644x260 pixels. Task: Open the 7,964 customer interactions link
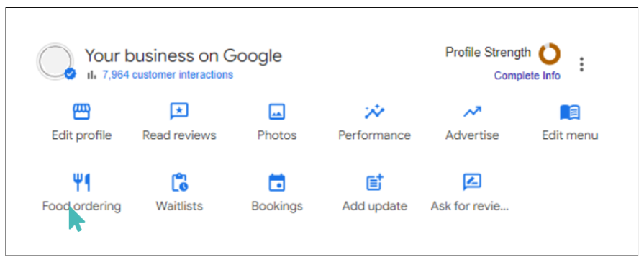click(168, 74)
